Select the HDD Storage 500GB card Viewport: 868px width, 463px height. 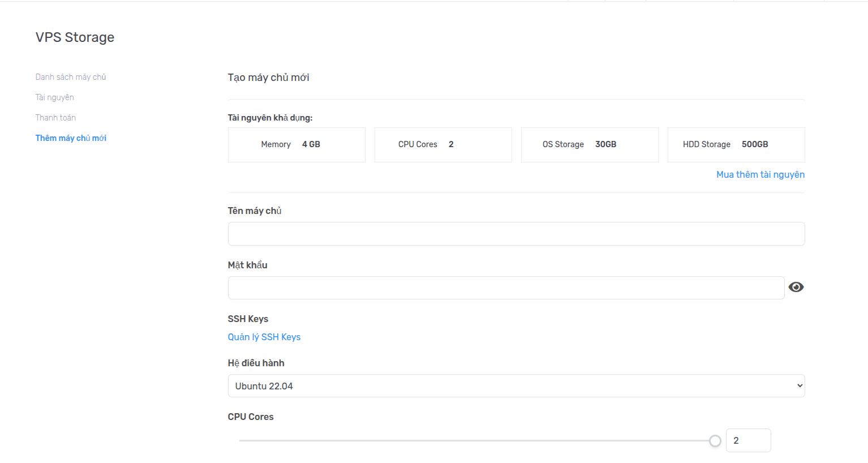[736, 145]
